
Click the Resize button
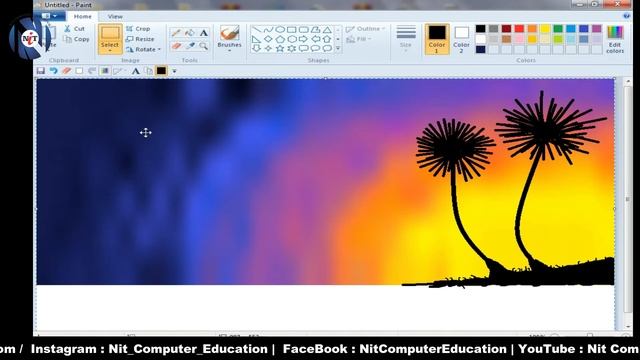click(x=140, y=39)
